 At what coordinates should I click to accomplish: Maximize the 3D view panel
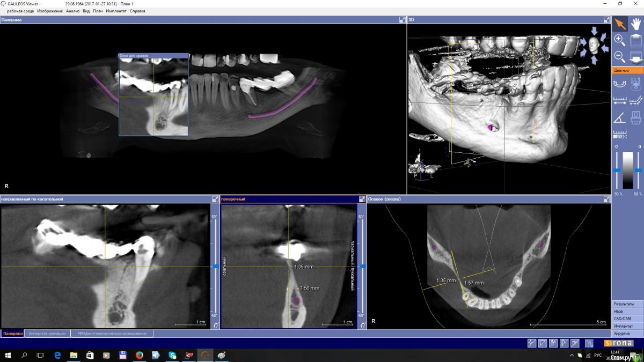[x=606, y=20]
